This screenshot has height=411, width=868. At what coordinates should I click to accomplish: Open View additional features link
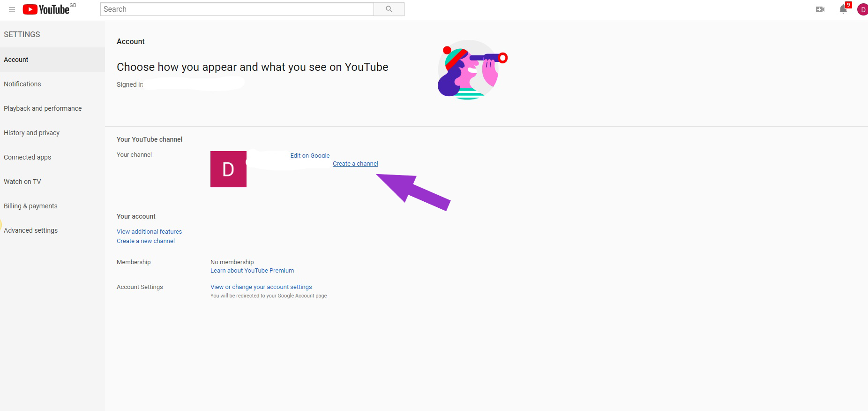pyautogui.click(x=149, y=231)
